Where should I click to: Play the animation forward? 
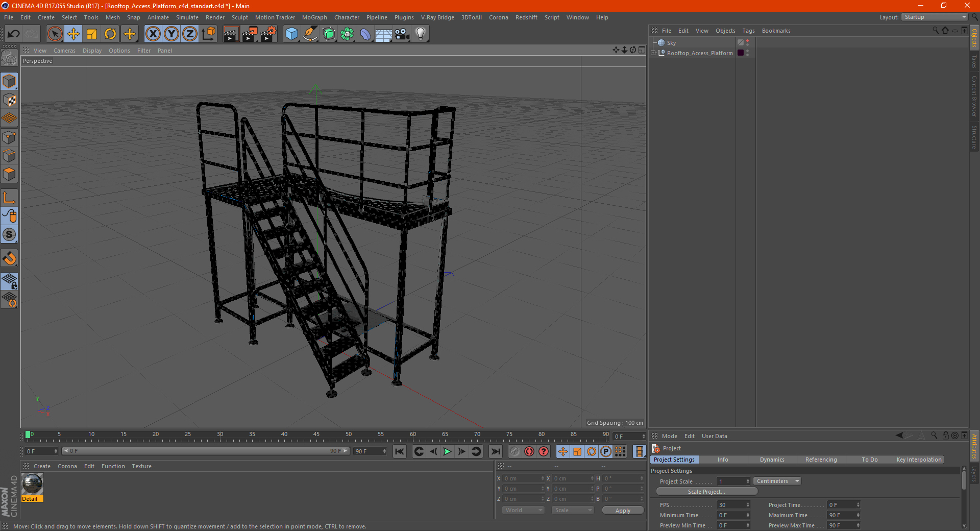coord(447,451)
